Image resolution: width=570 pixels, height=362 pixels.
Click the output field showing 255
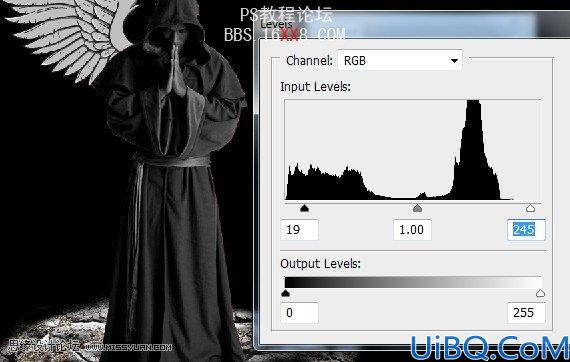point(526,313)
